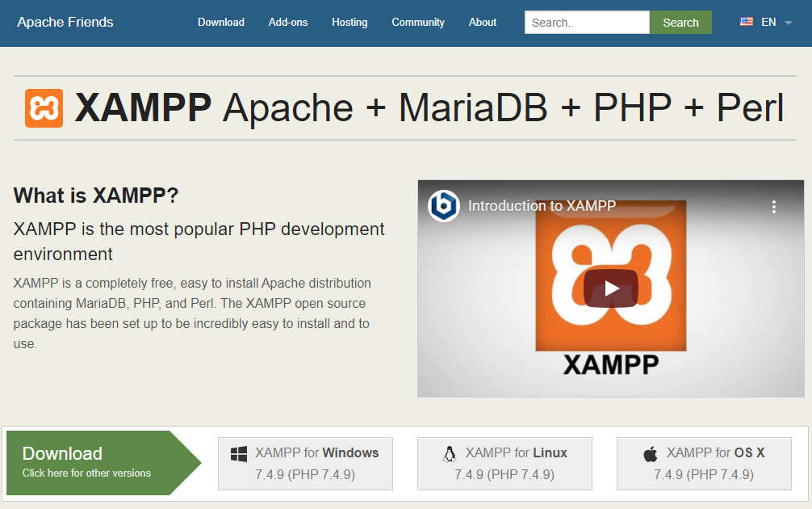Open the video's three-dot options menu
This screenshot has height=509, width=812.
(x=774, y=207)
